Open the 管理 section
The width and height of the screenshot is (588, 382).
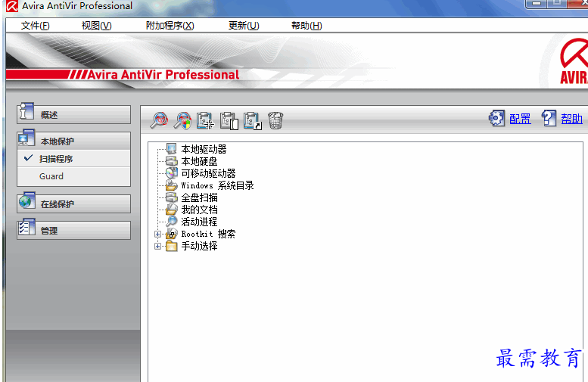[74, 230]
